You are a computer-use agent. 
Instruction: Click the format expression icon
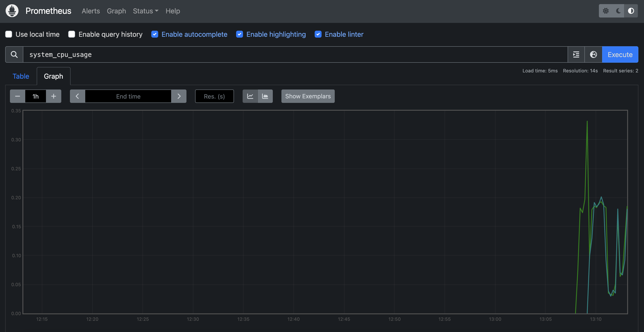pyautogui.click(x=576, y=54)
